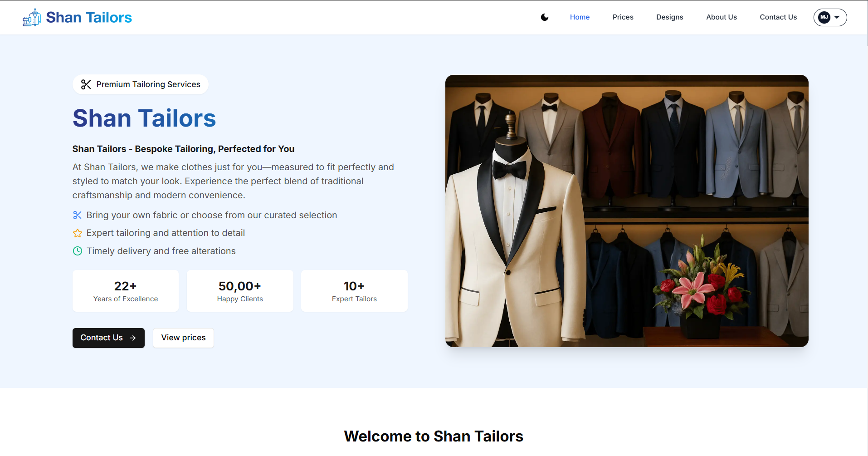This screenshot has width=868, height=456.
Task: Click the star icon next to expert tailoring
Action: [77, 233]
